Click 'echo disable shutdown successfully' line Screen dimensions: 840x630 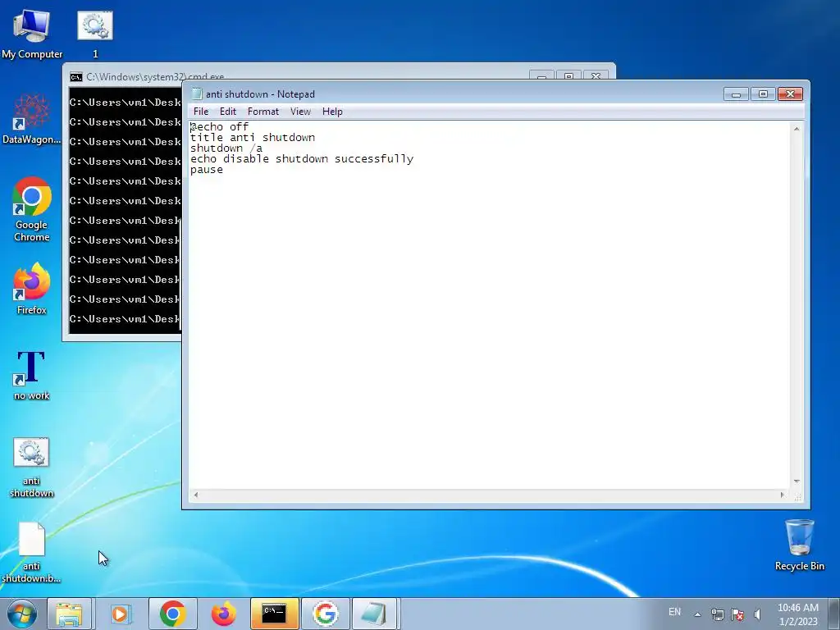point(302,159)
